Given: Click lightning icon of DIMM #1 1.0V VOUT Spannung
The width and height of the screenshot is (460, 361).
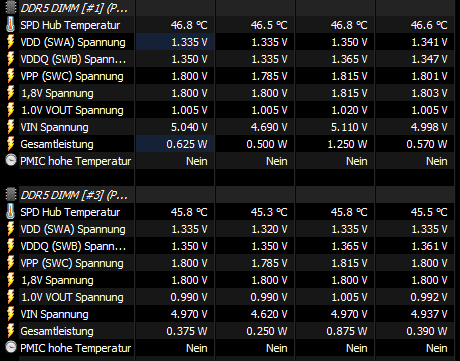Looking at the screenshot, I should tap(11, 110).
